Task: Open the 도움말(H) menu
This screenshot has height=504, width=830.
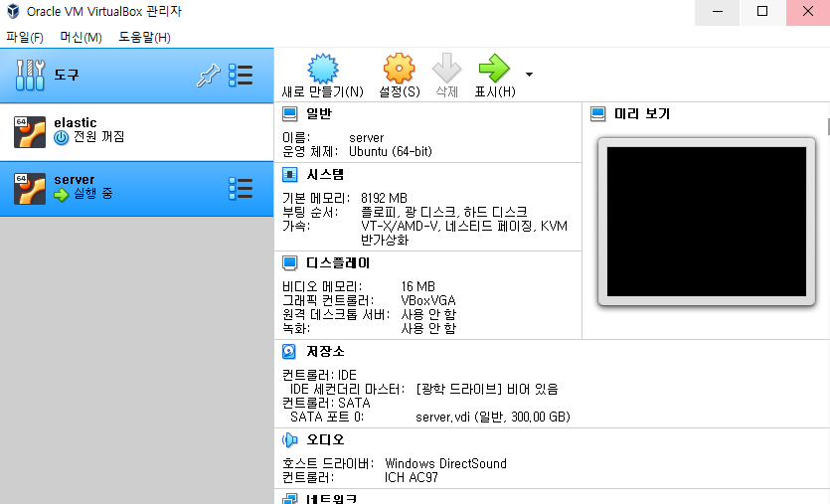Action: (x=144, y=37)
